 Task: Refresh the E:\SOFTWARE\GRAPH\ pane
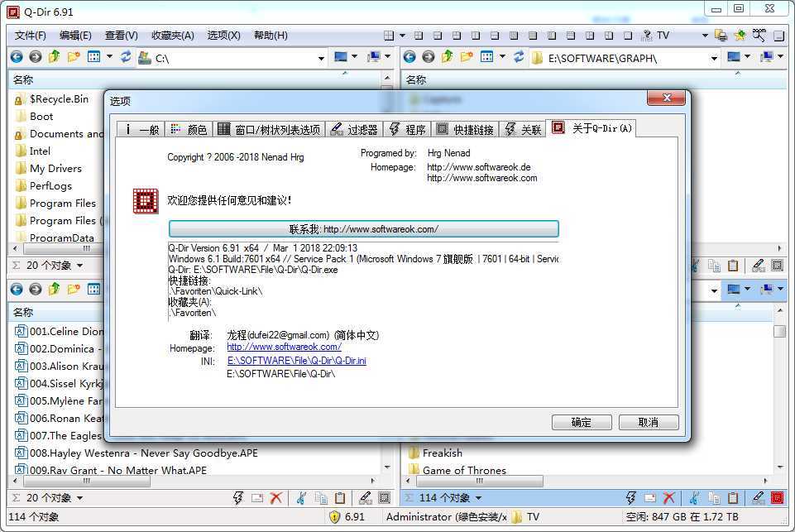tap(519, 57)
